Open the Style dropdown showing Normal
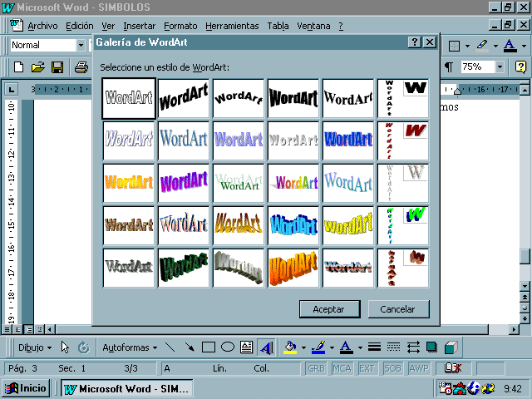 pyautogui.click(x=81, y=45)
